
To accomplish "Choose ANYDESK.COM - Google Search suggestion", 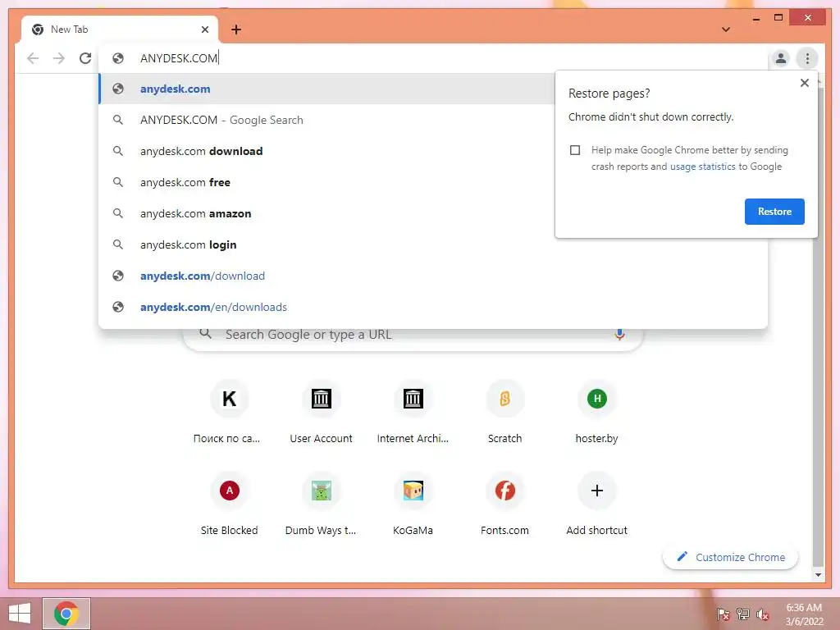I will (x=326, y=120).
